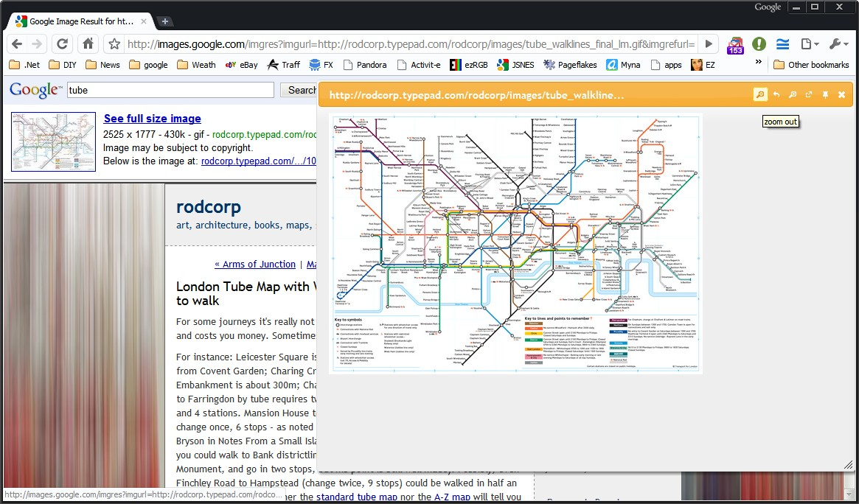Pin the image preview panel
Screen dimensions: 859x504
click(825, 94)
